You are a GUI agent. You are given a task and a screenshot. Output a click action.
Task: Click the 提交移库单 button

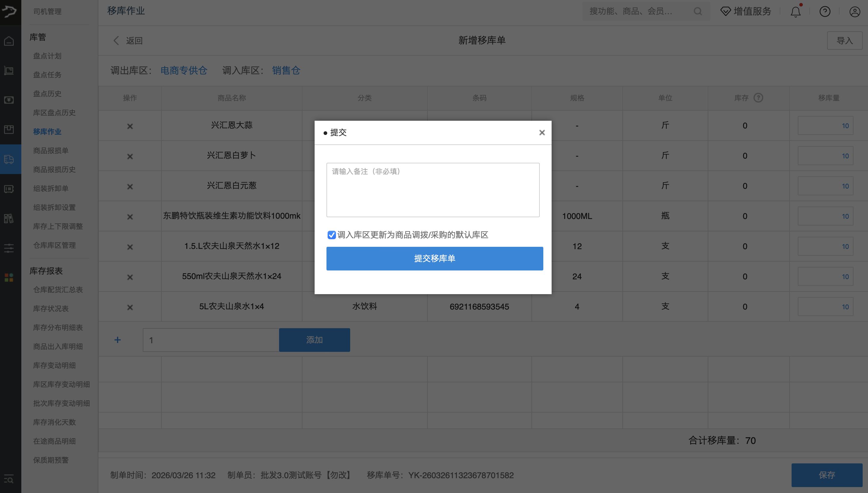coord(434,258)
